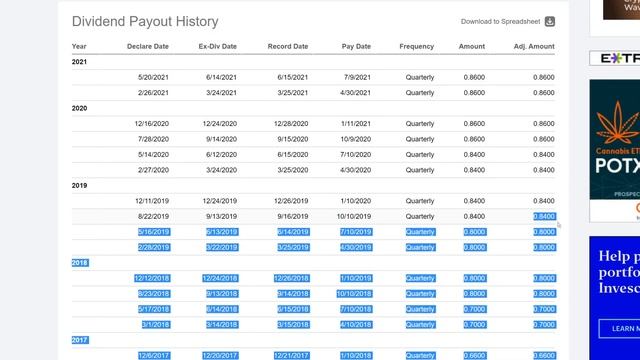Click record date 12/26/2019

tap(291, 201)
